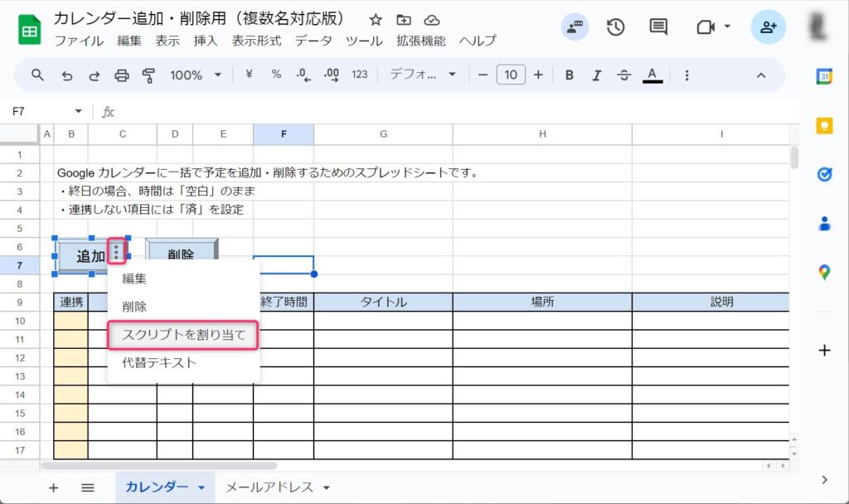The width and height of the screenshot is (849, 504).
Task: Open the font family dropdown
Action: pyautogui.click(x=423, y=75)
